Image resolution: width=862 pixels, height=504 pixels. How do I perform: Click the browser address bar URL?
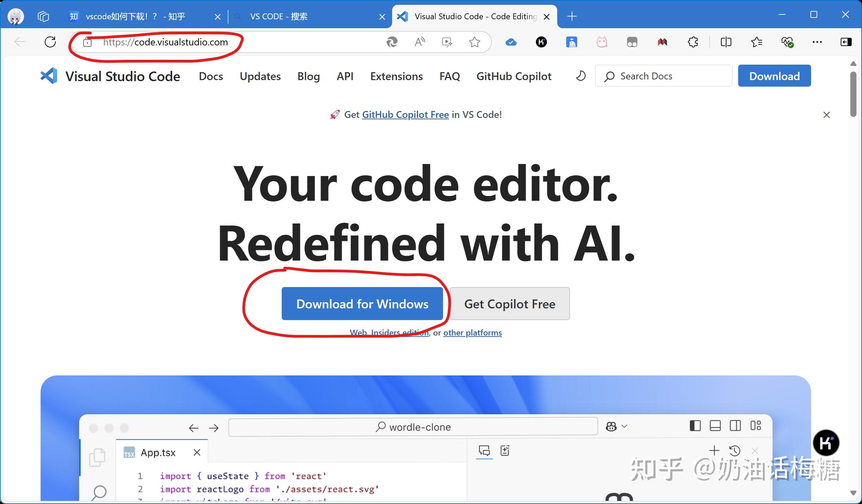pos(165,42)
